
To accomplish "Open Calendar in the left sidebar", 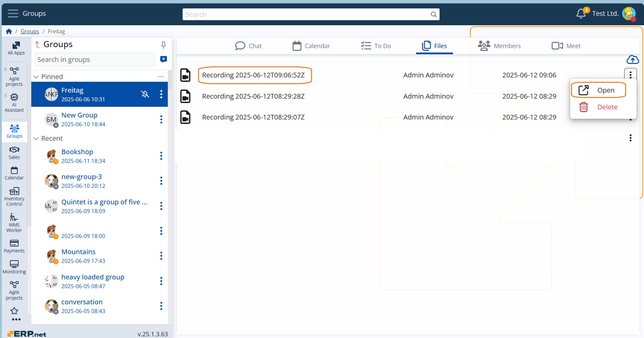I will tap(14, 173).
